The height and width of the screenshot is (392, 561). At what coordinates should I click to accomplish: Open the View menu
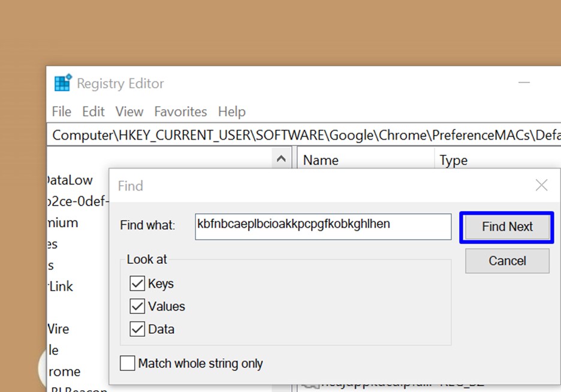tap(129, 111)
